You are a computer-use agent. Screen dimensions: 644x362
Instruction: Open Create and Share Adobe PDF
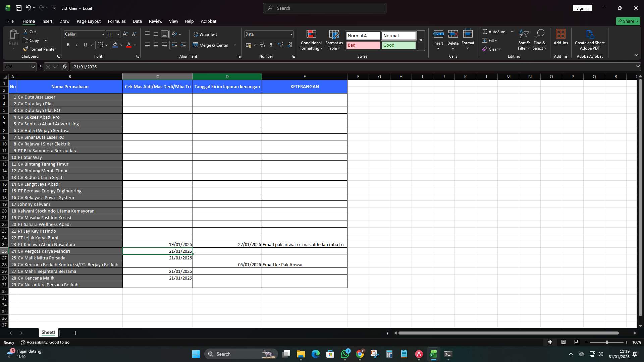[590, 40]
